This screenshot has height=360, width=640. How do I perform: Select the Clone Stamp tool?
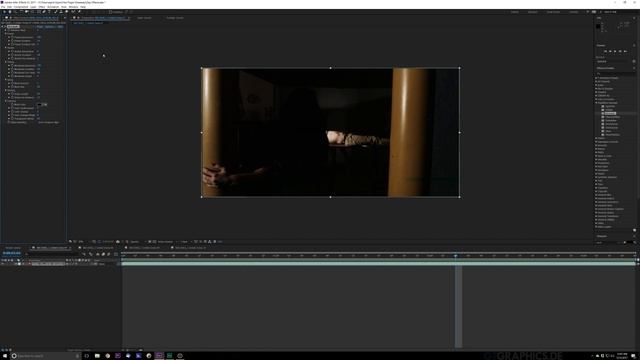pos(61,12)
